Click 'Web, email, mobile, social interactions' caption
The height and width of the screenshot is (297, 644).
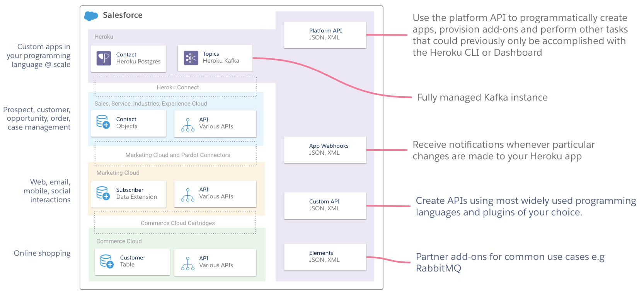point(47,191)
